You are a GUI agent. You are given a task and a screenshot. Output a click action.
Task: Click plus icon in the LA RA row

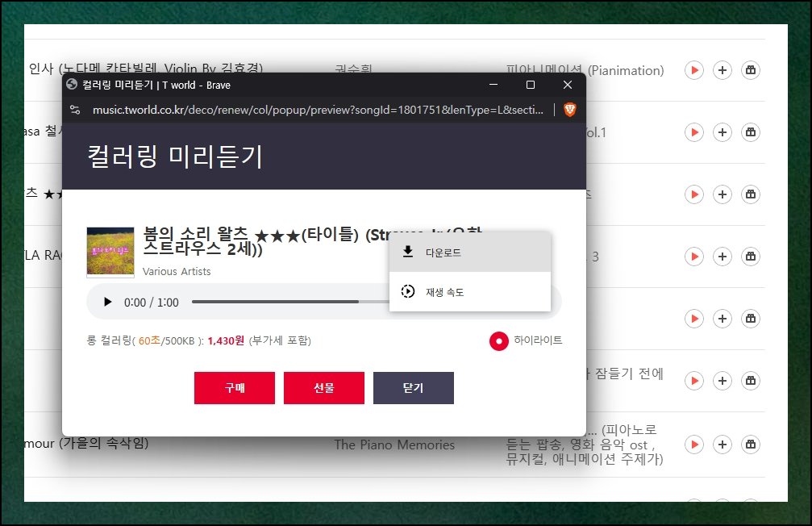722,257
